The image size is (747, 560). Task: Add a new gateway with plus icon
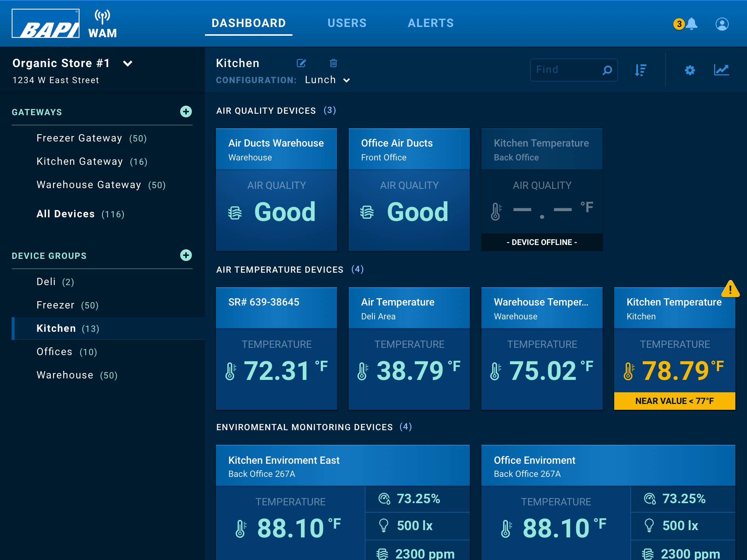[x=186, y=112]
